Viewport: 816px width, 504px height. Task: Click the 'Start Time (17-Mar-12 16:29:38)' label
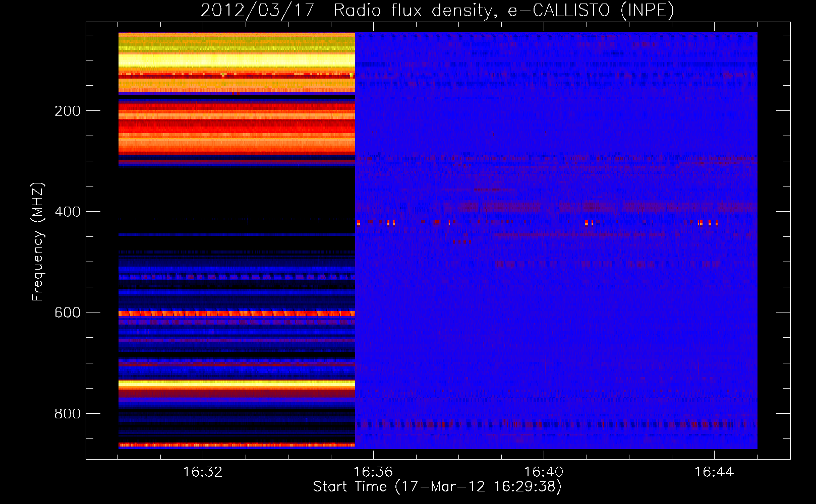pos(437,487)
